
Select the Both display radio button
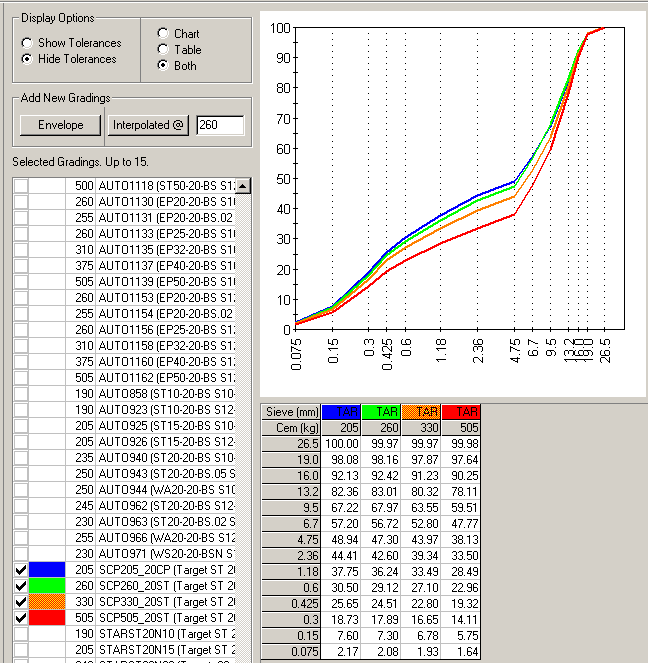click(x=163, y=66)
